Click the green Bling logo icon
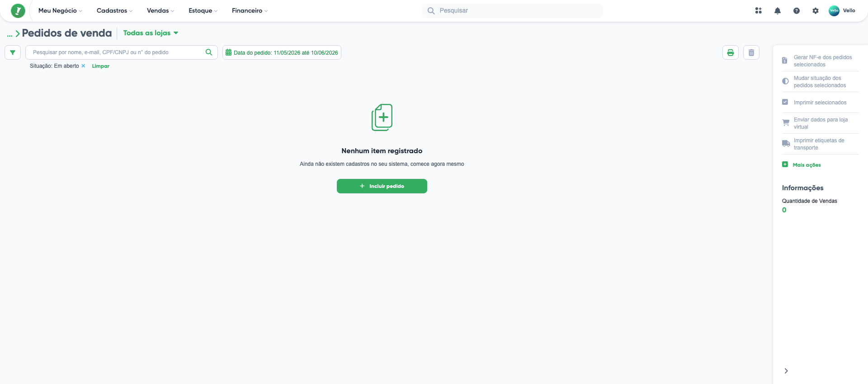Viewport: 868px width, 384px height. coord(18,10)
